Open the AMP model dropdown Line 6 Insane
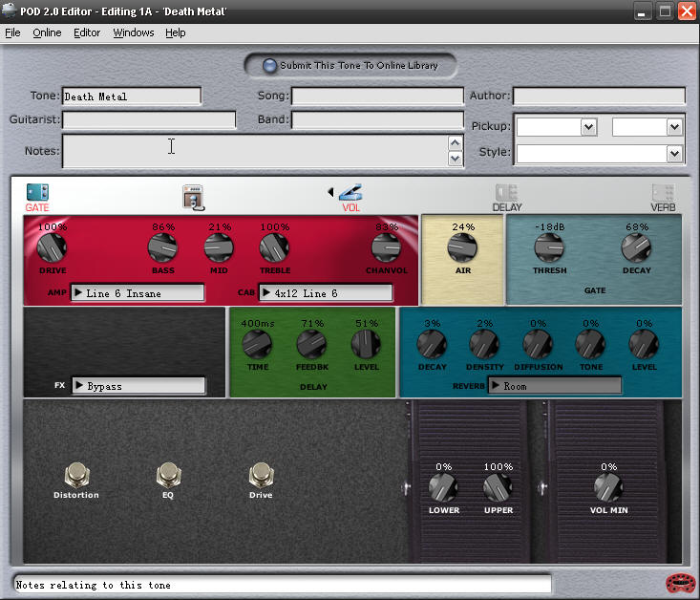 [x=138, y=293]
